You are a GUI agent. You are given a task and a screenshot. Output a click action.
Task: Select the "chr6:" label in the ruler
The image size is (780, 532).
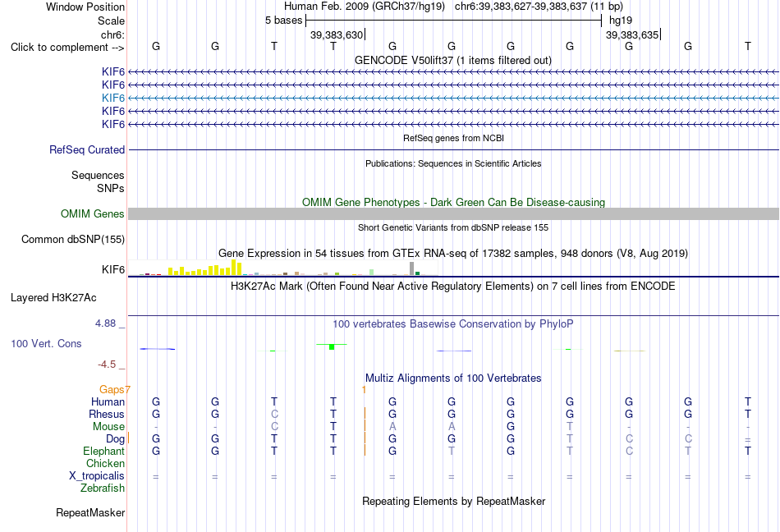112,34
